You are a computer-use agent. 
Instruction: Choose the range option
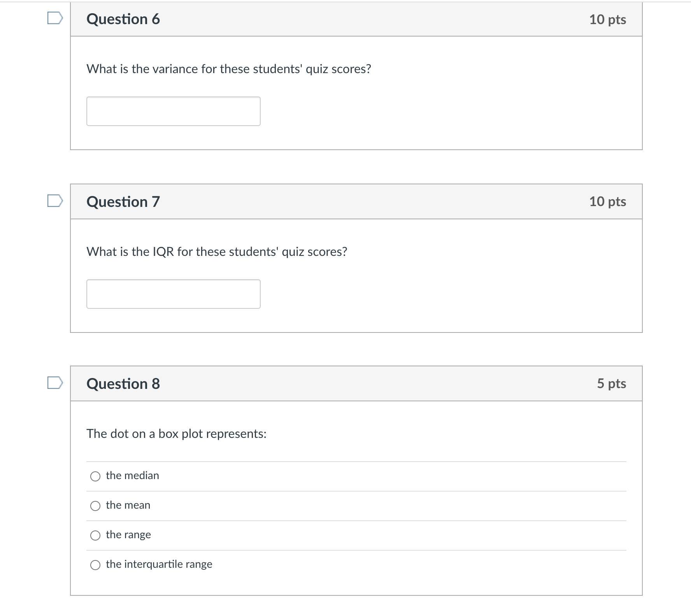95,535
